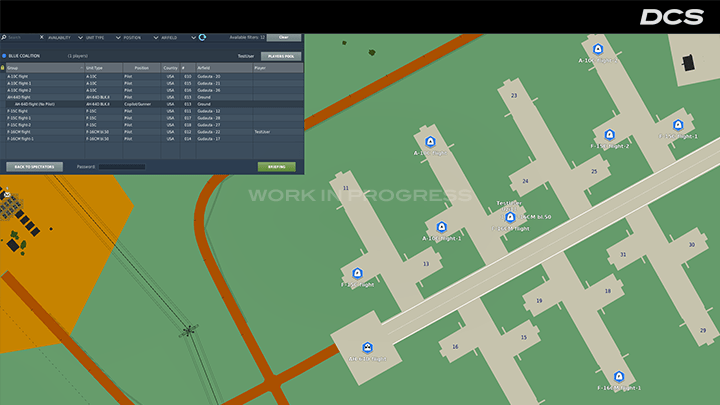Click the lock icon in table header
The height and width of the screenshot is (405, 720).
(x=3, y=68)
